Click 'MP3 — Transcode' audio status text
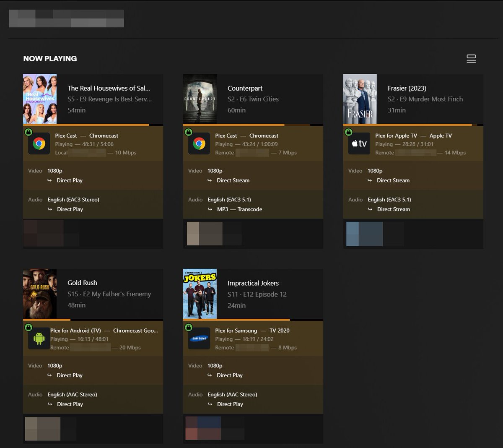The width and height of the screenshot is (503, 448). 239,209
